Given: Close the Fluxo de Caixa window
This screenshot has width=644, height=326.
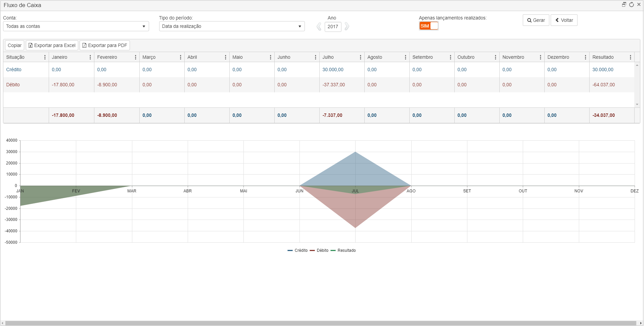Looking at the screenshot, I should pos(639,5).
